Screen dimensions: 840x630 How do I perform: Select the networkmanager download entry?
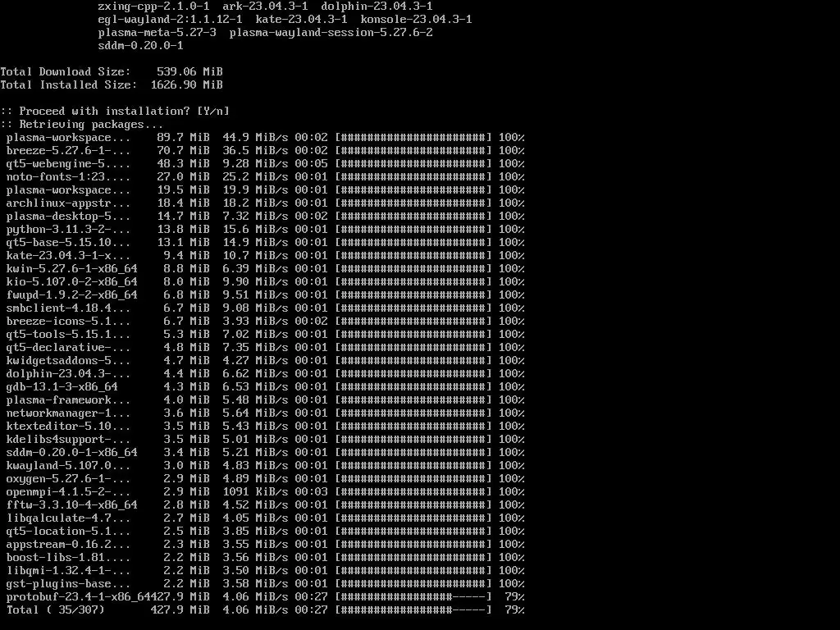[x=265, y=413]
